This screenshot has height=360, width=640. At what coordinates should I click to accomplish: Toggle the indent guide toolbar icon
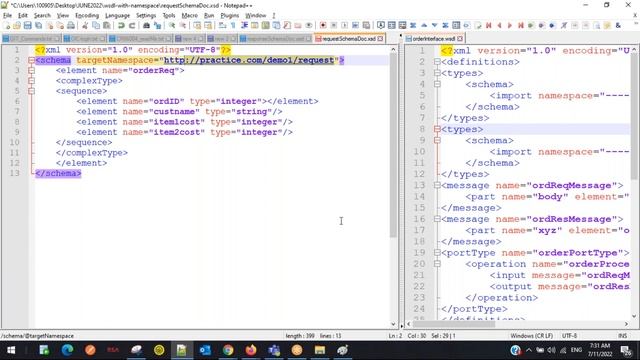(244, 25)
